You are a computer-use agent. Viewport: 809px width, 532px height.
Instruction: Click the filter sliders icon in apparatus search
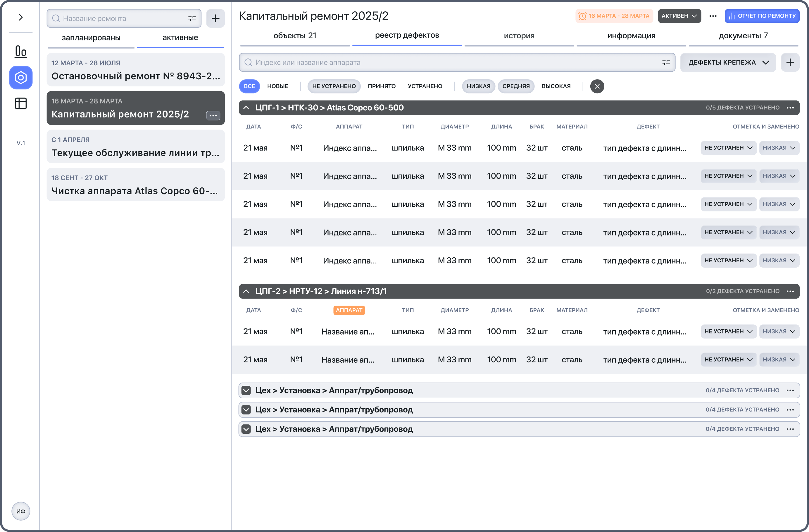pos(666,62)
